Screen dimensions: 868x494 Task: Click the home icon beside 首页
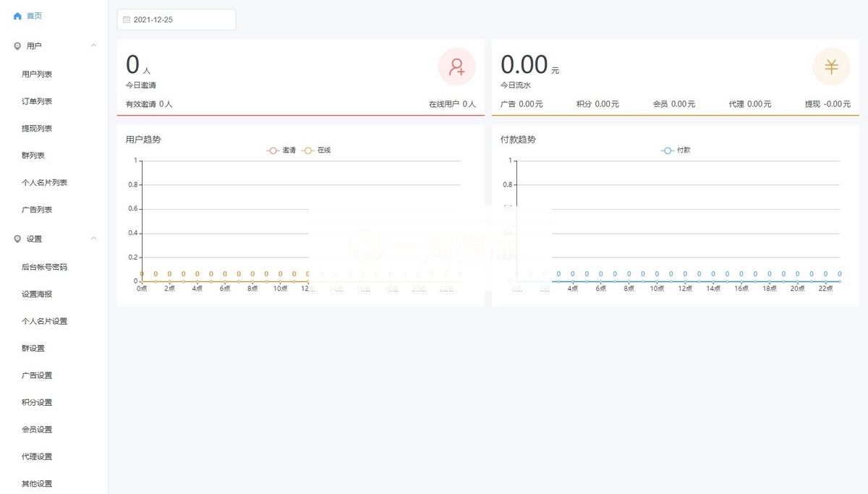pos(17,16)
